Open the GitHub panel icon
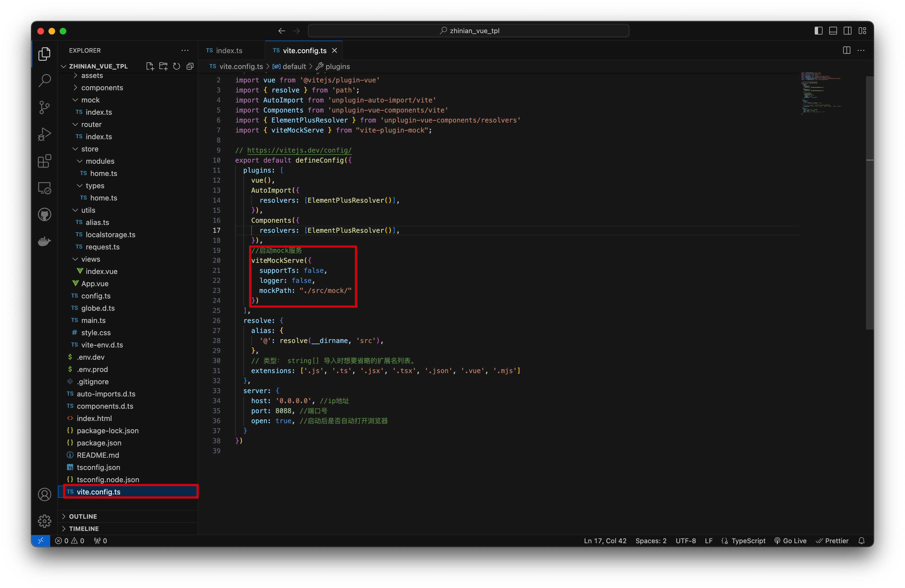905x588 pixels. 45,215
